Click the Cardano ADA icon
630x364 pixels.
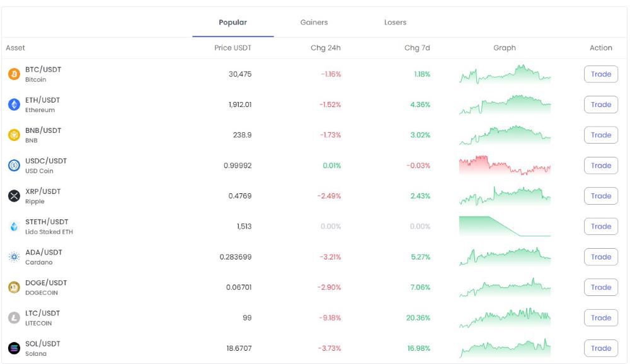(x=14, y=257)
